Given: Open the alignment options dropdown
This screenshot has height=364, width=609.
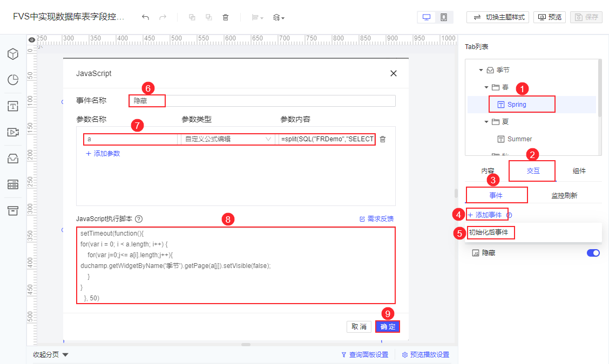Looking at the screenshot, I should (x=258, y=17).
